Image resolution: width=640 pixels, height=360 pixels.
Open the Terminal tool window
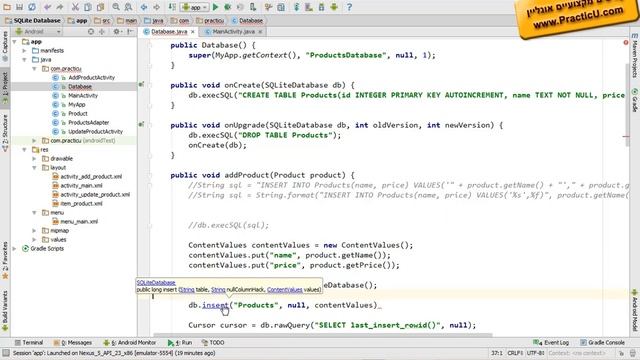point(29,342)
